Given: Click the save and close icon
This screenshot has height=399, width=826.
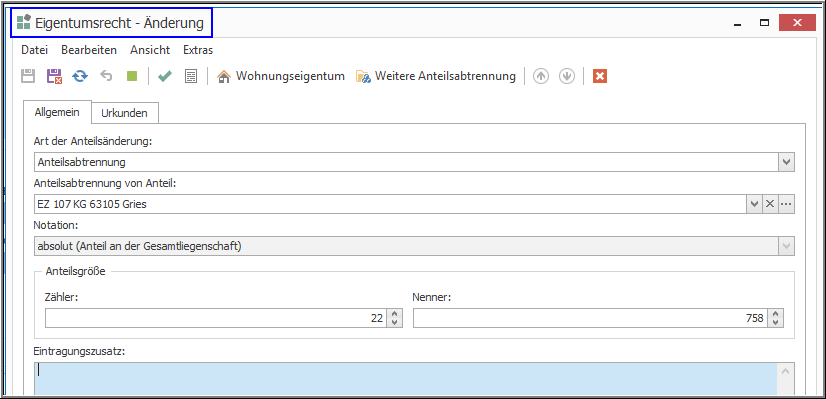Looking at the screenshot, I should click(x=54, y=76).
